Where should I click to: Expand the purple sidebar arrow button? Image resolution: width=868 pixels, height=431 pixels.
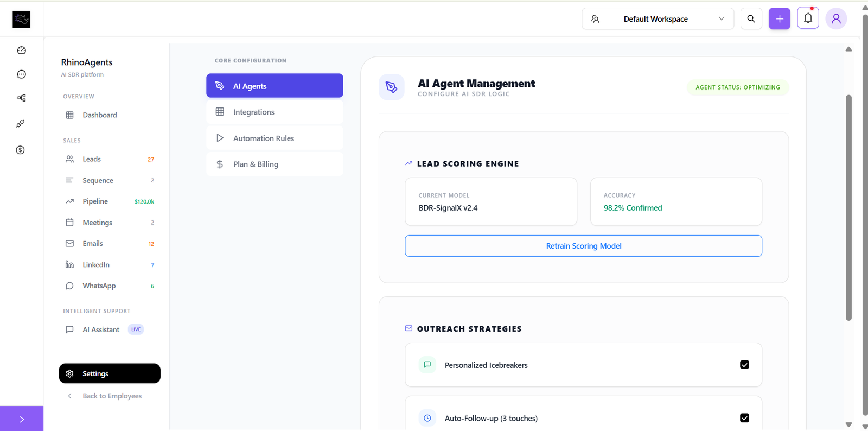click(22, 419)
